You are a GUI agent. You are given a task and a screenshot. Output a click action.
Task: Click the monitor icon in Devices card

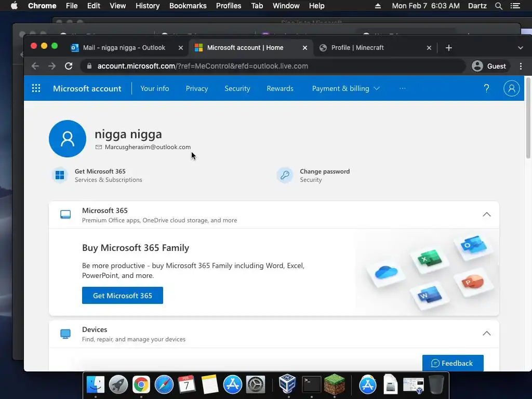[x=65, y=334]
